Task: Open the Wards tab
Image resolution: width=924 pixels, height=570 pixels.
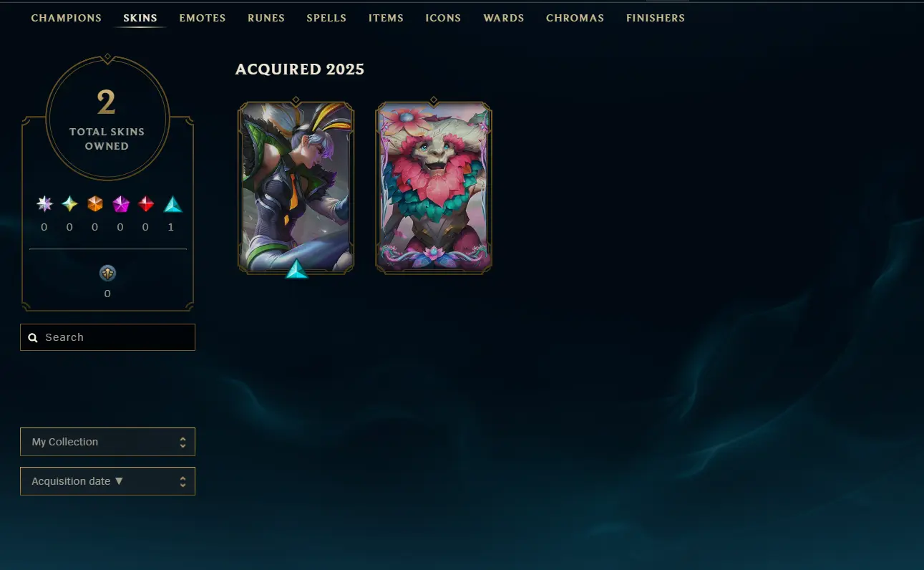Action: pyautogui.click(x=504, y=18)
